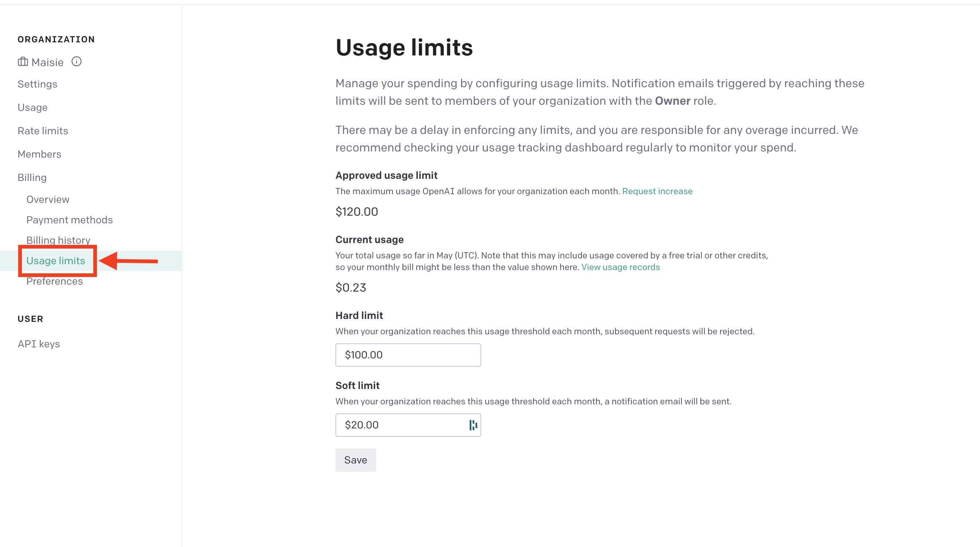Click the Save button
The width and height of the screenshot is (980, 547).
click(x=355, y=460)
